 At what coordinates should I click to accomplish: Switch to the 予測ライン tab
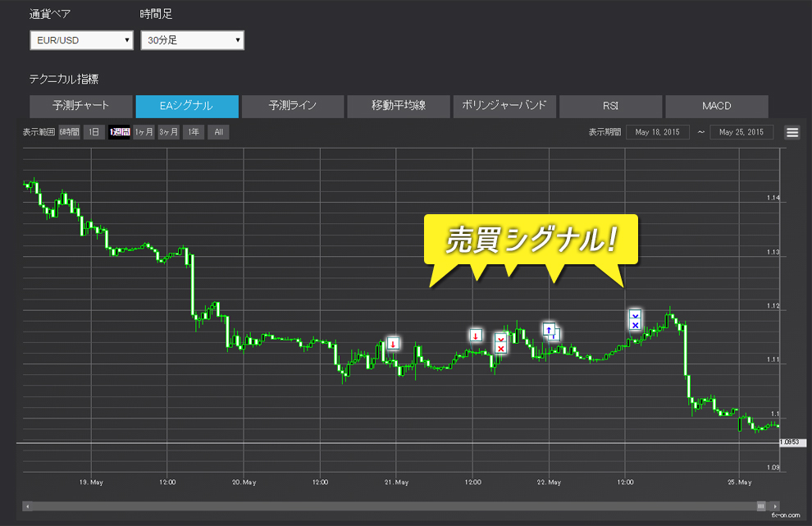coord(293,106)
